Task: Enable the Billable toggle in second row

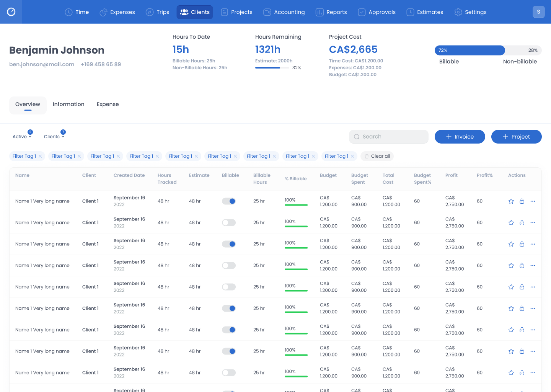Action: (229, 223)
